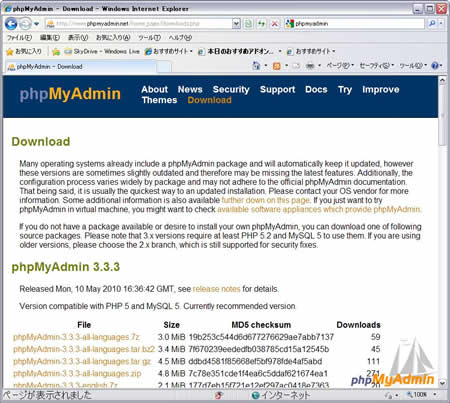
Task: Expand dropdown arrow after 本日のおすすめアドオン
Action: [280, 51]
